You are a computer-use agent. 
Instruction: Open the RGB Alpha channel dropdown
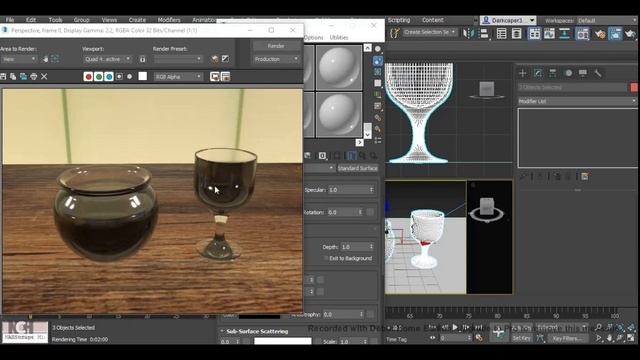[178, 77]
